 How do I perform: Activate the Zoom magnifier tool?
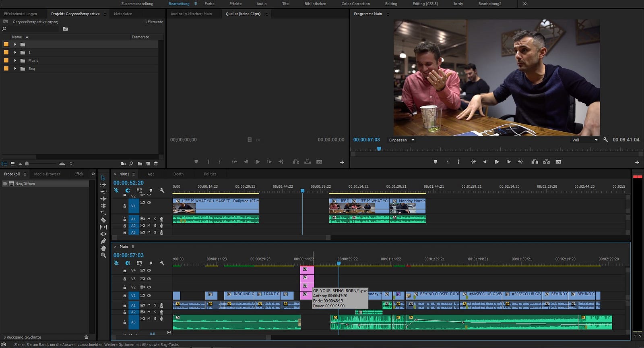[x=103, y=255]
